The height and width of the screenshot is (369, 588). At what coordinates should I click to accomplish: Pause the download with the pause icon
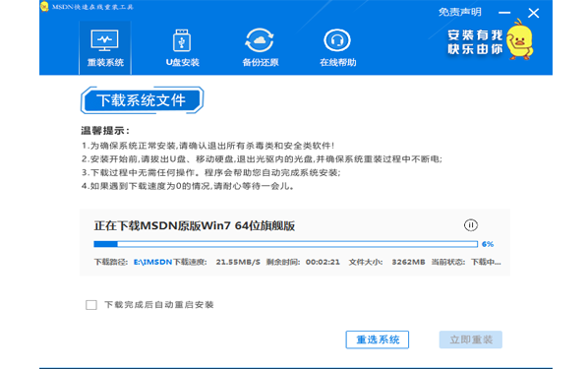coord(471,225)
